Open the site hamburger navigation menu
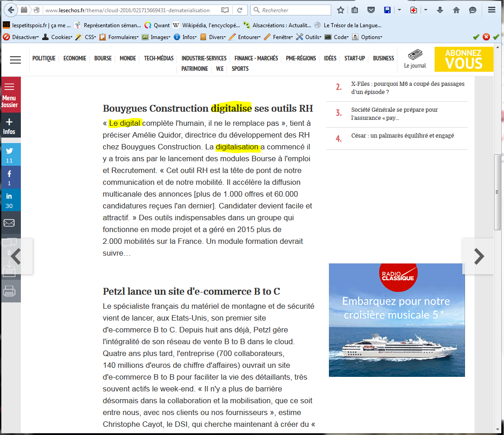The image size is (504, 435). tap(15, 60)
